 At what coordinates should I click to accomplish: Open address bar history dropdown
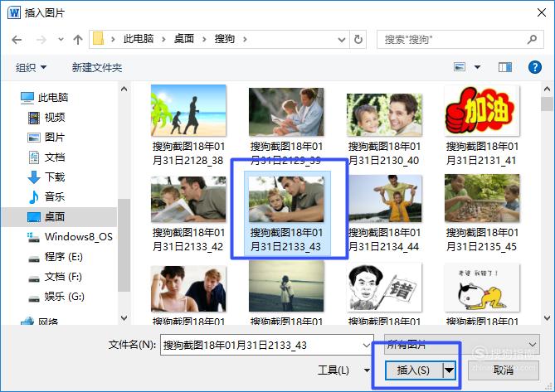pos(342,40)
